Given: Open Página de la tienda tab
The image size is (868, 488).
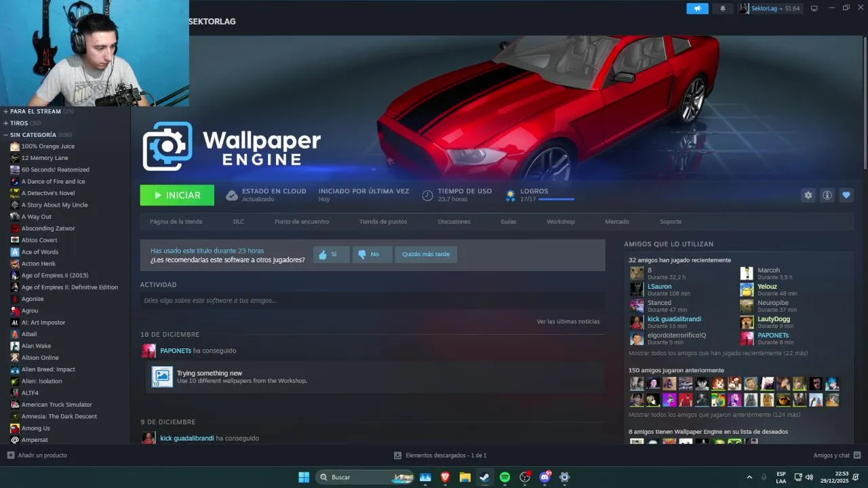Looking at the screenshot, I should [176, 222].
